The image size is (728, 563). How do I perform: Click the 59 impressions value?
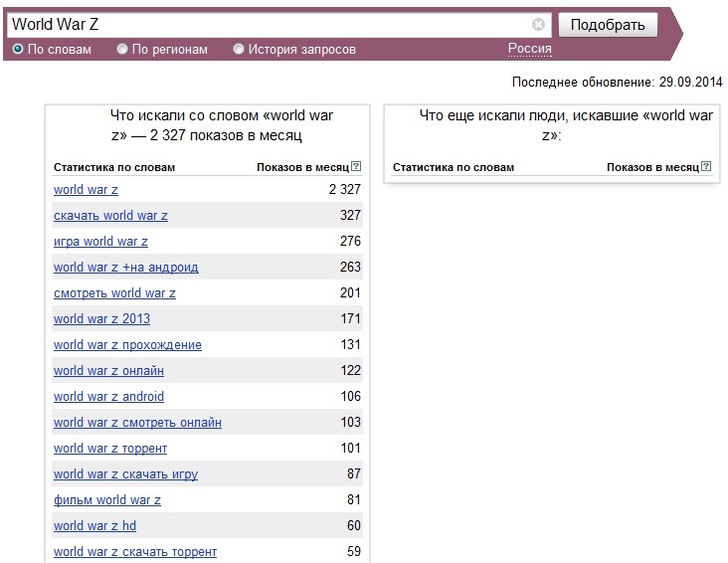[354, 551]
